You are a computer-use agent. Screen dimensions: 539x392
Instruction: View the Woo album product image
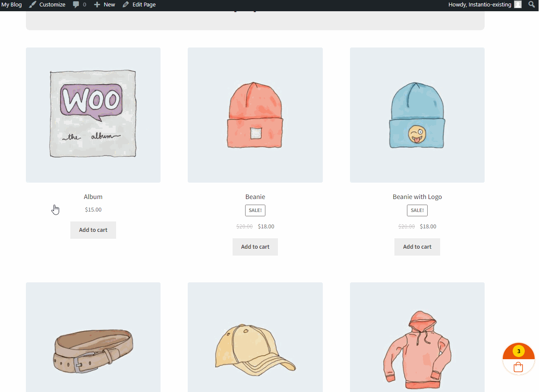pos(93,115)
